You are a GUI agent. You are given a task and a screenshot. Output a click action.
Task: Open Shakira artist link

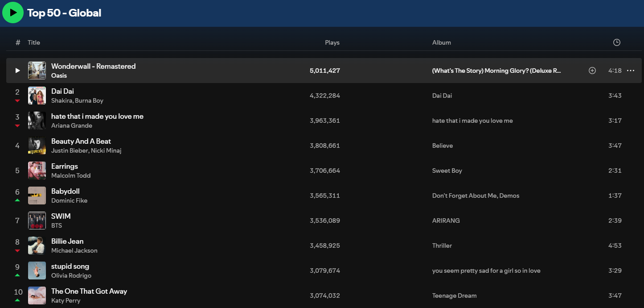(62, 100)
